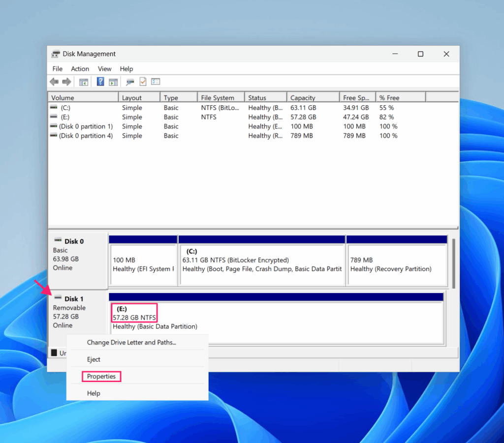Click the drive icon beside Disk 0 partition 1
Screen dimensions: 504x443
pyautogui.click(x=54, y=126)
